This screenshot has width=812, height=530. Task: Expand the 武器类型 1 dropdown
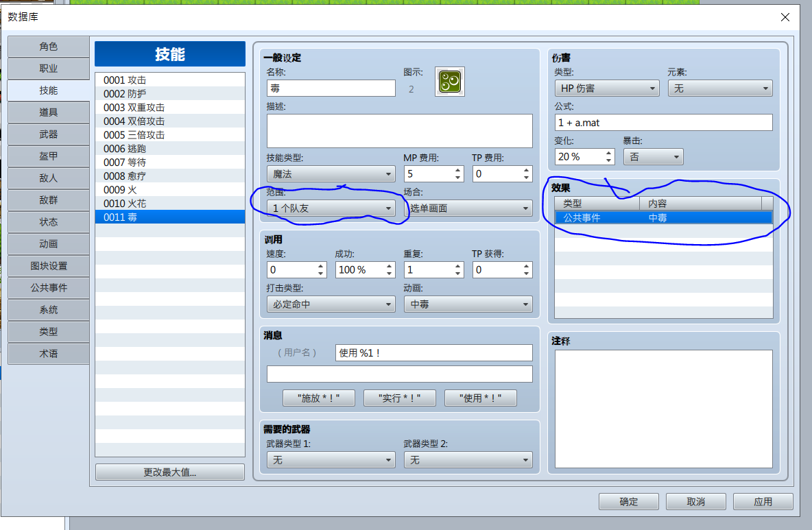coord(331,460)
